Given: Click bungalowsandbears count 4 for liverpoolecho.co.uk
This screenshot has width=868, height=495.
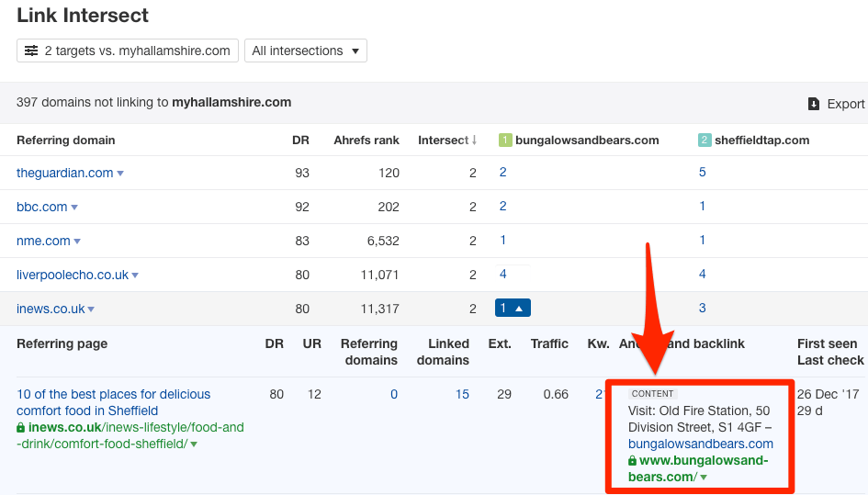Looking at the screenshot, I should point(502,274).
